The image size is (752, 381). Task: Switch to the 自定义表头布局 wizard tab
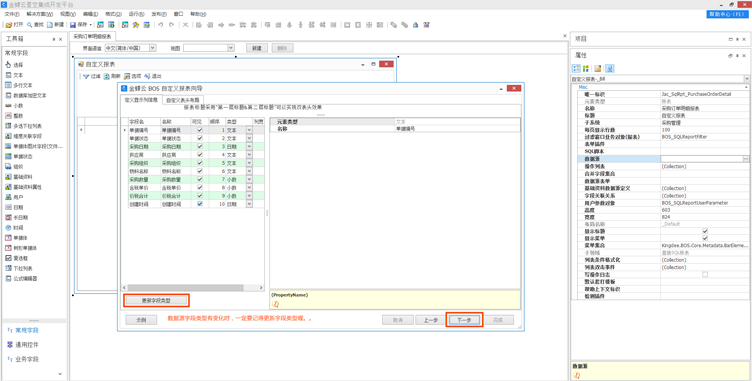[x=182, y=100]
